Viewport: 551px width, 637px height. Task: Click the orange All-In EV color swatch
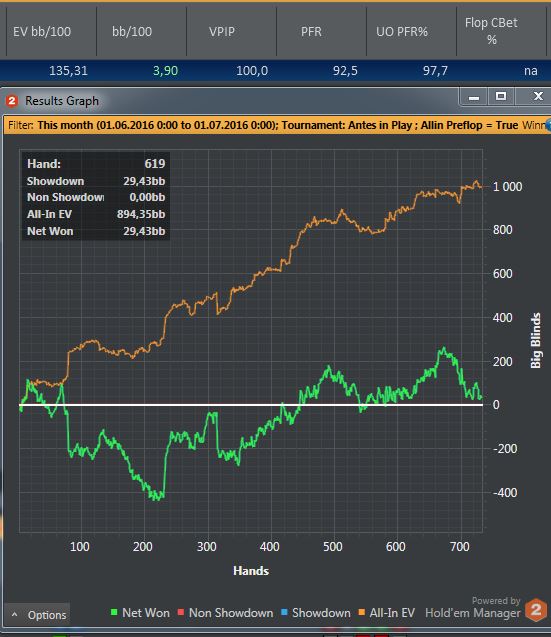point(361,612)
